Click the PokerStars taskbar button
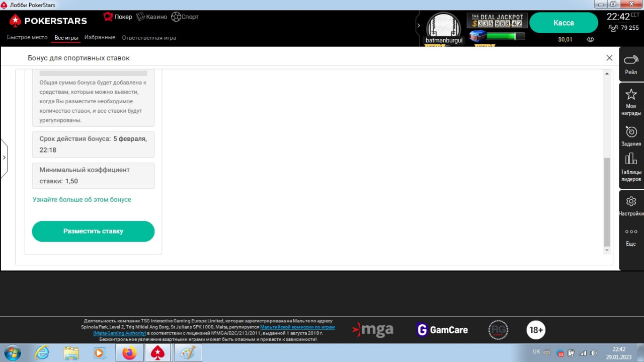The image size is (644, 362). [x=158, y=353]
